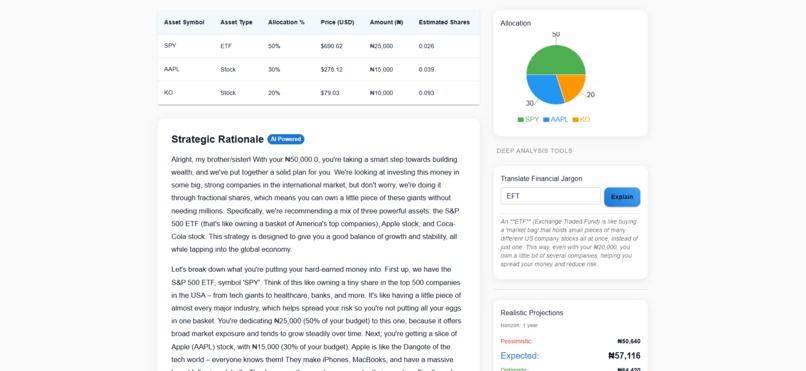
Task: Focus the Translate Financial Jargon input field
Action: 551,196
